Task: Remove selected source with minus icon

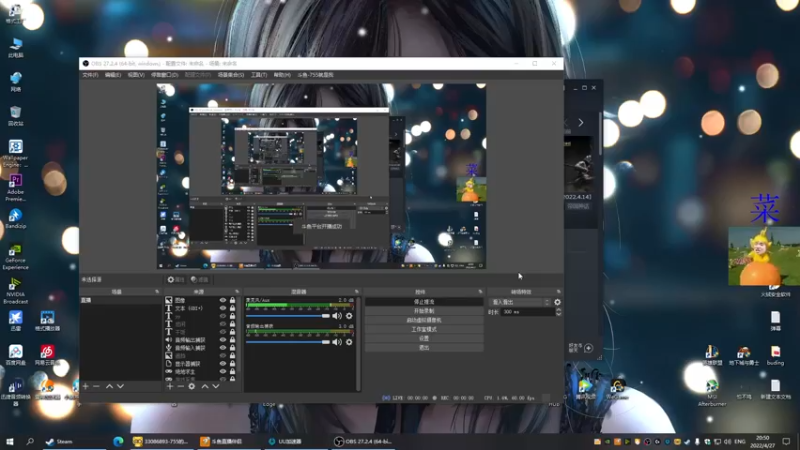Action: pos(181,386)
